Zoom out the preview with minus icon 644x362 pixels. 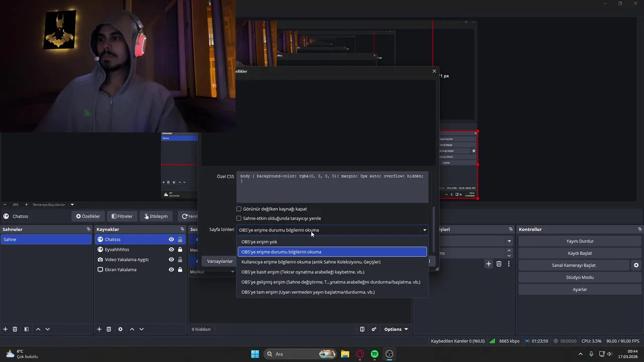tap(5, 205)
